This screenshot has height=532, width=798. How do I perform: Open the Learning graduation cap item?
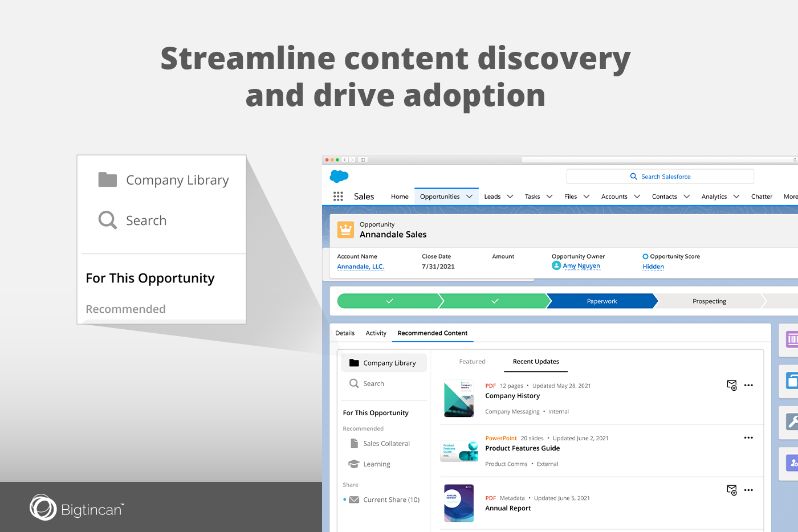[x=376, y=464]
